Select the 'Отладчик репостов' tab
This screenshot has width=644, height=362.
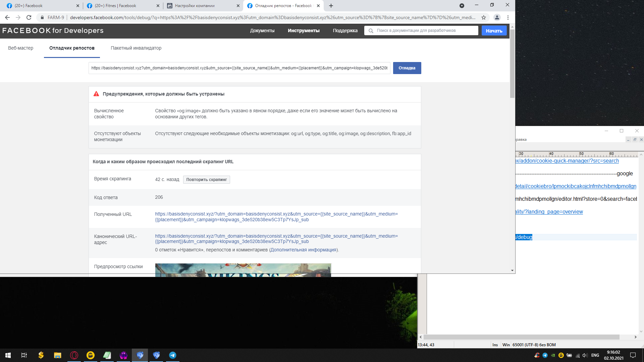click(x=72, y=48)
